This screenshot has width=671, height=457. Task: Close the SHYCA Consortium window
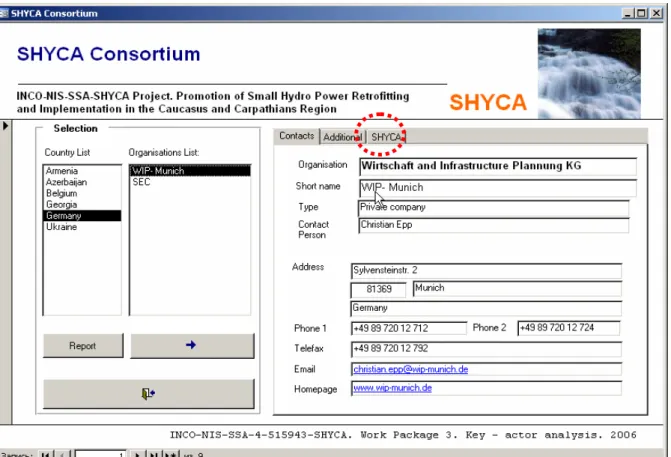pos(656,13)
